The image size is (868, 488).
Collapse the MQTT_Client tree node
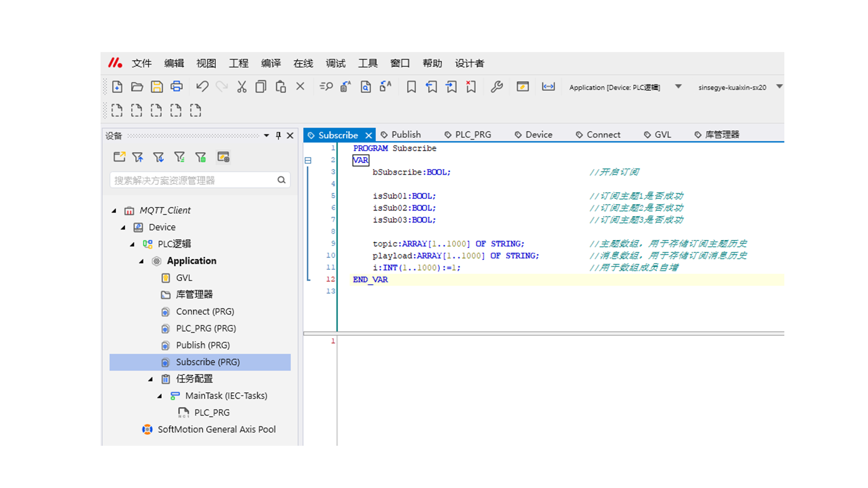[x=114, y=211]
